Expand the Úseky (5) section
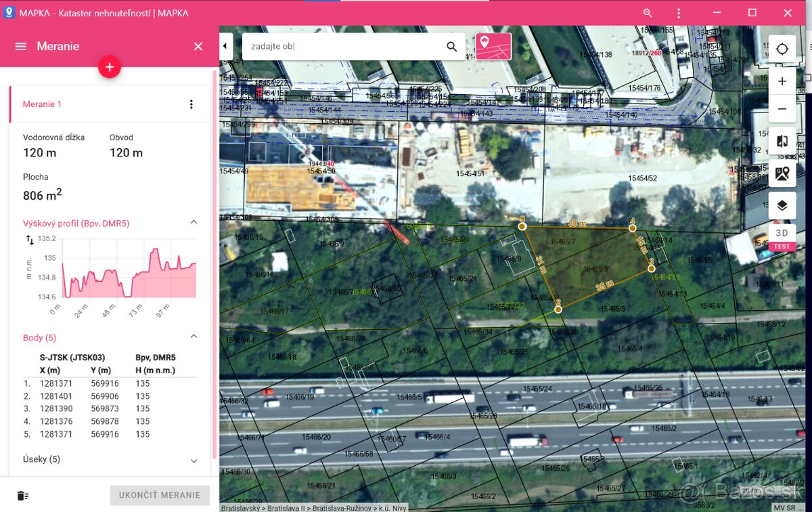 coord(194,460)
